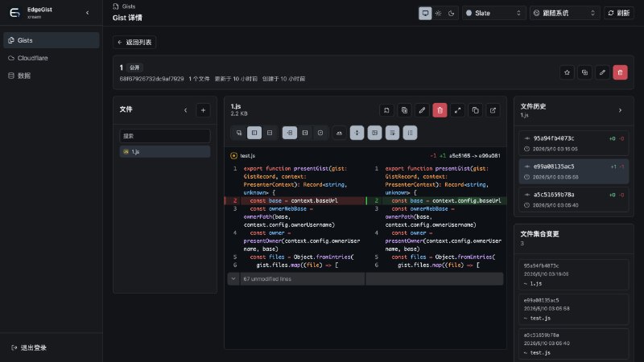Collapse the 文件历史 panel with its right chevron
This screenshot has width=644, height=362.
click(620, 110)
